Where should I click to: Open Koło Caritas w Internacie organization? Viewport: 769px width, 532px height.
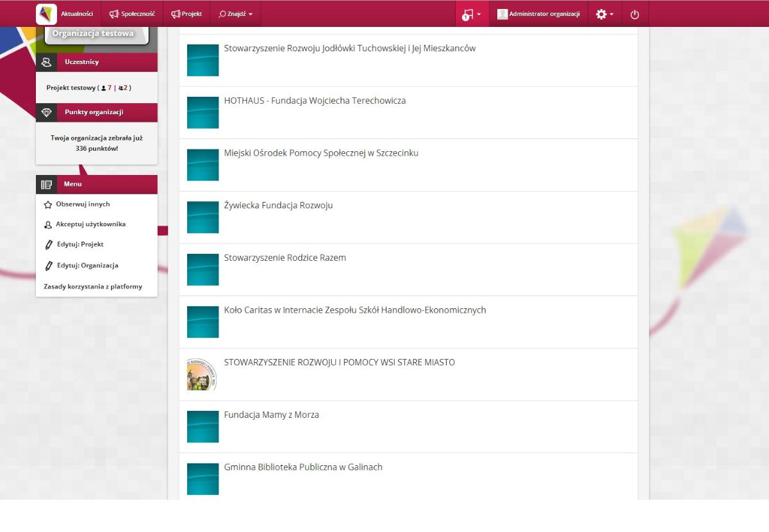[355, 310]
